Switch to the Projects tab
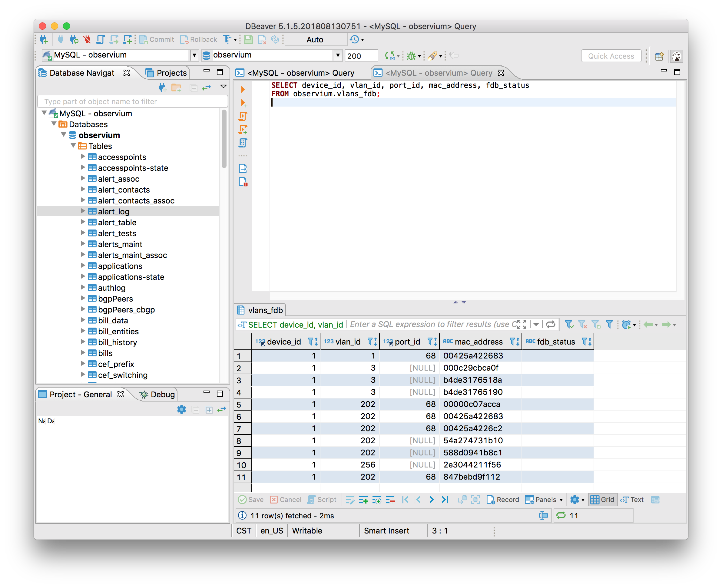The image size is (722, 588). click(166, 73)
